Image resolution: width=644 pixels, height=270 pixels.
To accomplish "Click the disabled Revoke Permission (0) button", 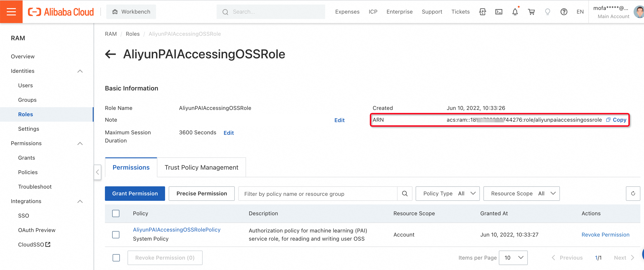I will point(165,258).
